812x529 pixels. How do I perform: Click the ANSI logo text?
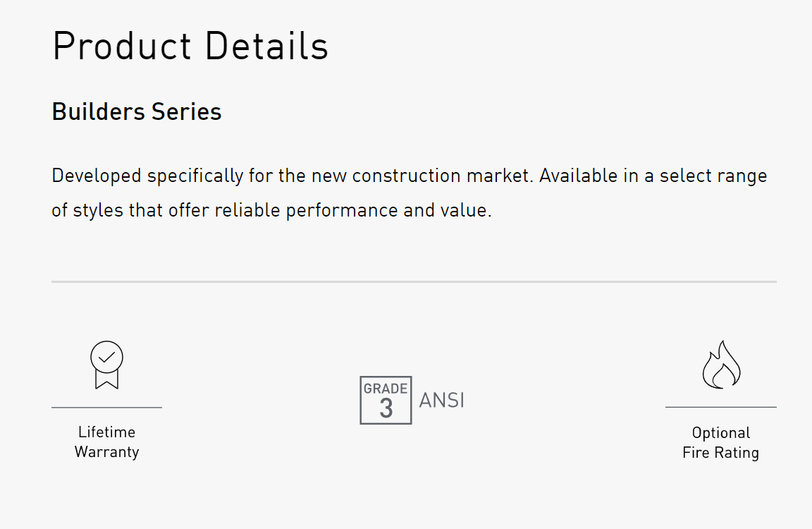tap(442, 401)
